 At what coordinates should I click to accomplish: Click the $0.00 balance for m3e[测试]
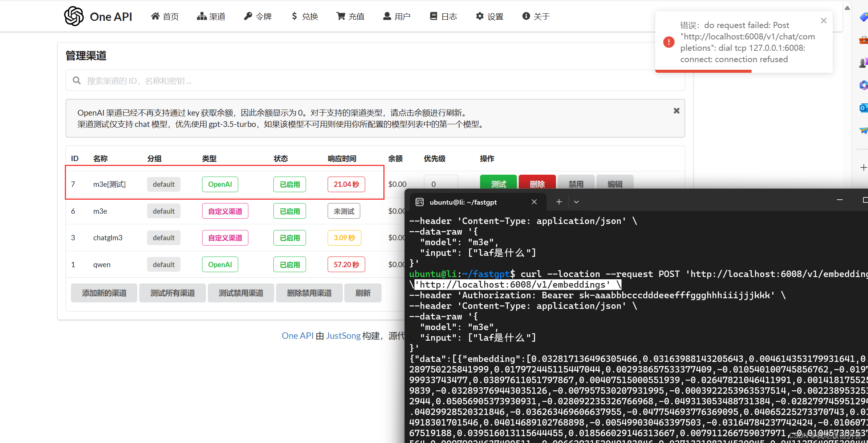[397, 184]
